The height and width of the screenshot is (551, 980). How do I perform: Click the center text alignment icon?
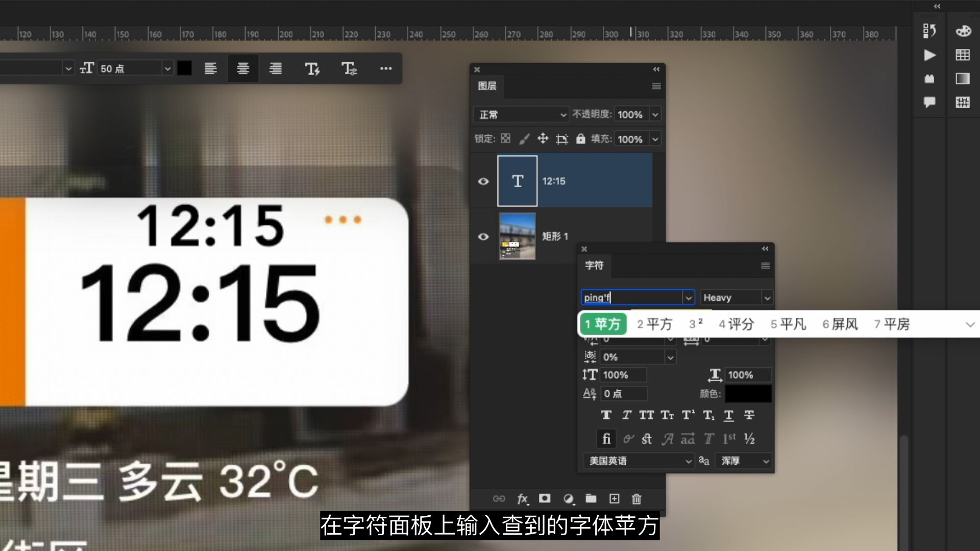pyautogui.click(x=243, y=68)
